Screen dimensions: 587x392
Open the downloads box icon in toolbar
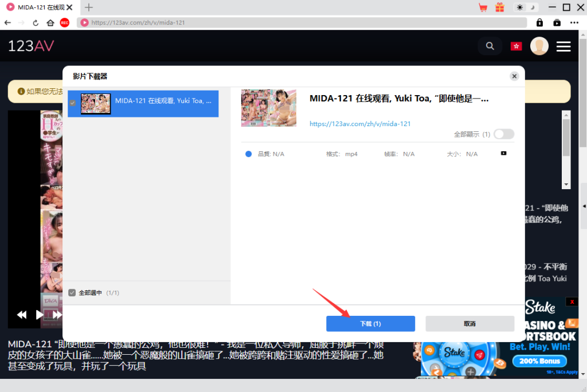click(x=557, y=22)
